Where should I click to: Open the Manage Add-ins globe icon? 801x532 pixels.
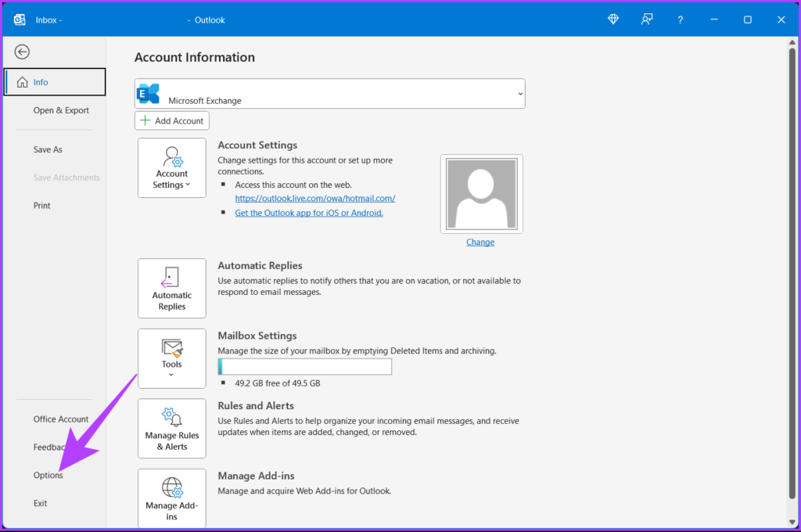pyautogui.click(x=172, y=498)
